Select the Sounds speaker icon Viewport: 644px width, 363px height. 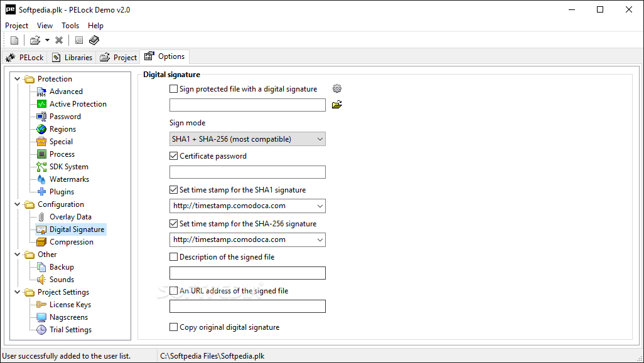point(41,280)
